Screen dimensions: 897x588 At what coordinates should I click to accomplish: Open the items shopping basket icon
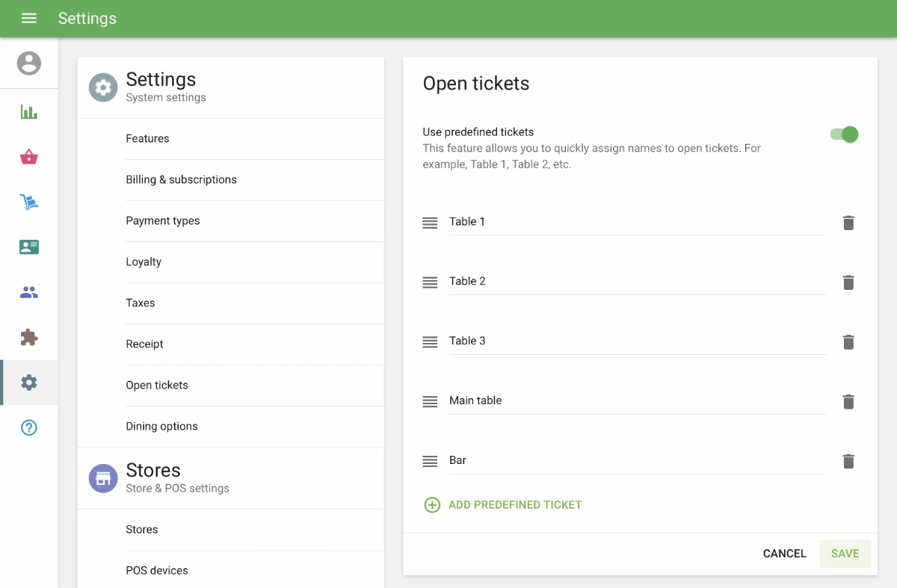[x=29, y=157]
